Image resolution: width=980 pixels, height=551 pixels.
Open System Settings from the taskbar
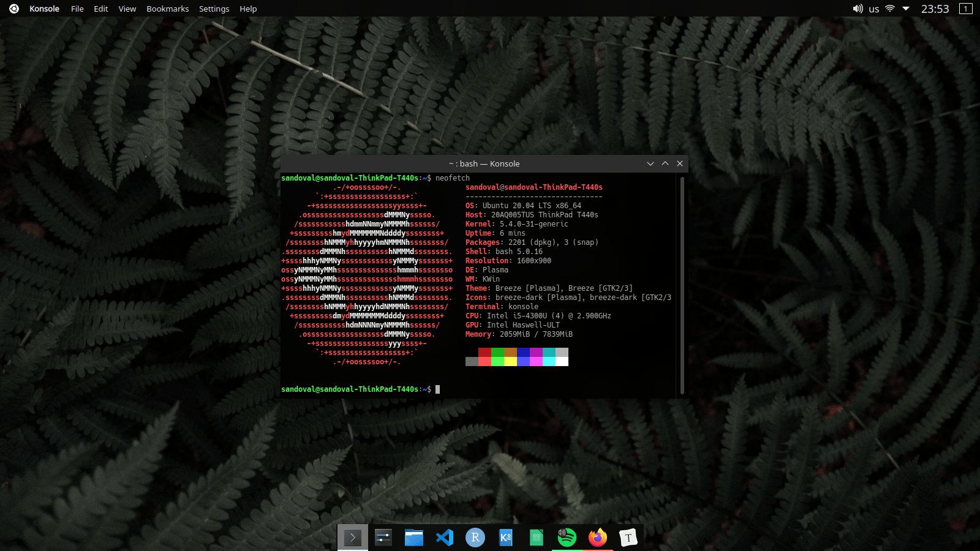383,538
